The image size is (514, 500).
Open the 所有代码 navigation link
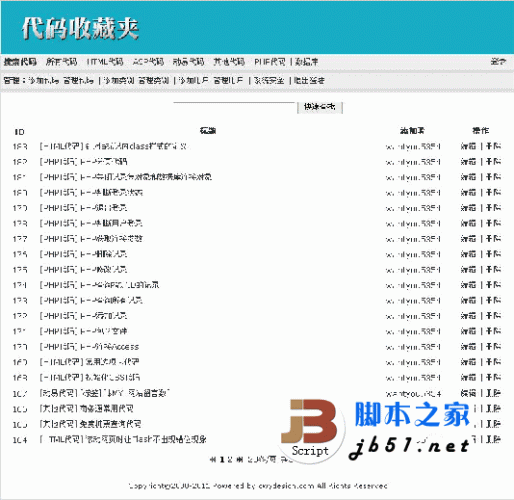click(x=61, y=62)
